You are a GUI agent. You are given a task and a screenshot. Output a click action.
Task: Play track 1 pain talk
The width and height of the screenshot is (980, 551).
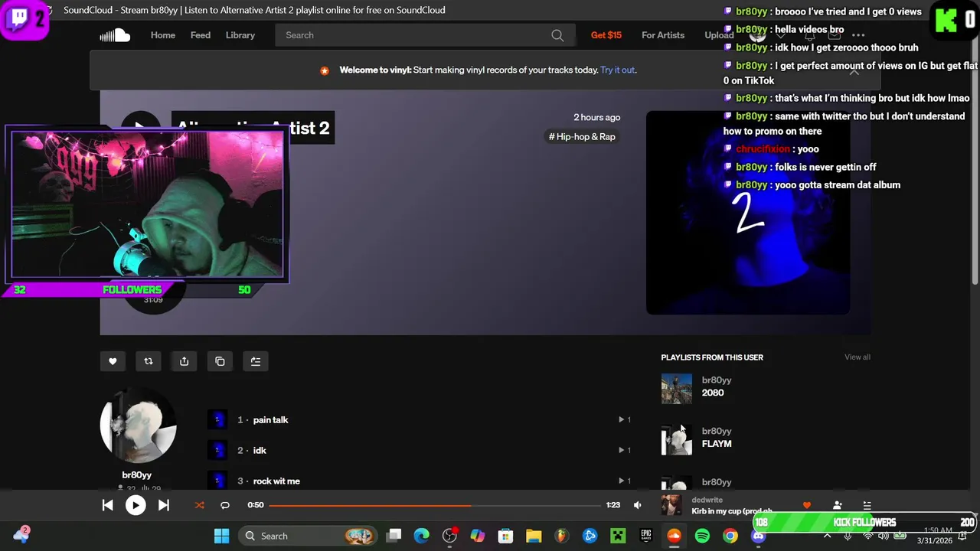click(x=270, y=420)
